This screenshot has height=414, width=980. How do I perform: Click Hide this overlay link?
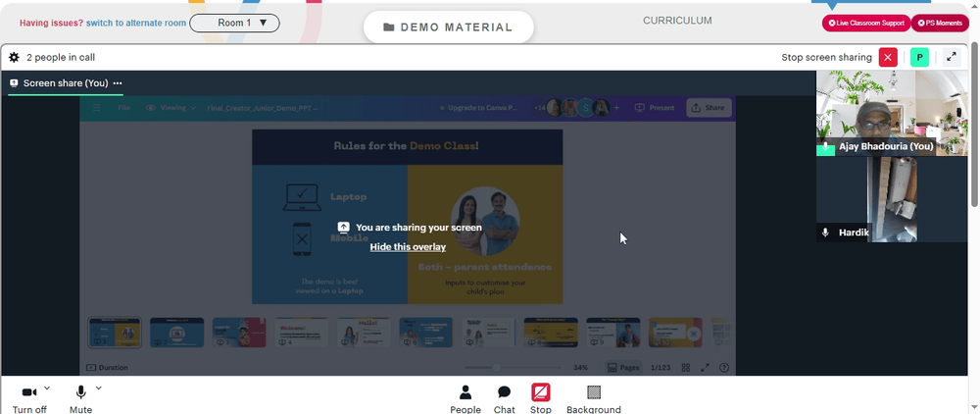point(408,247)
